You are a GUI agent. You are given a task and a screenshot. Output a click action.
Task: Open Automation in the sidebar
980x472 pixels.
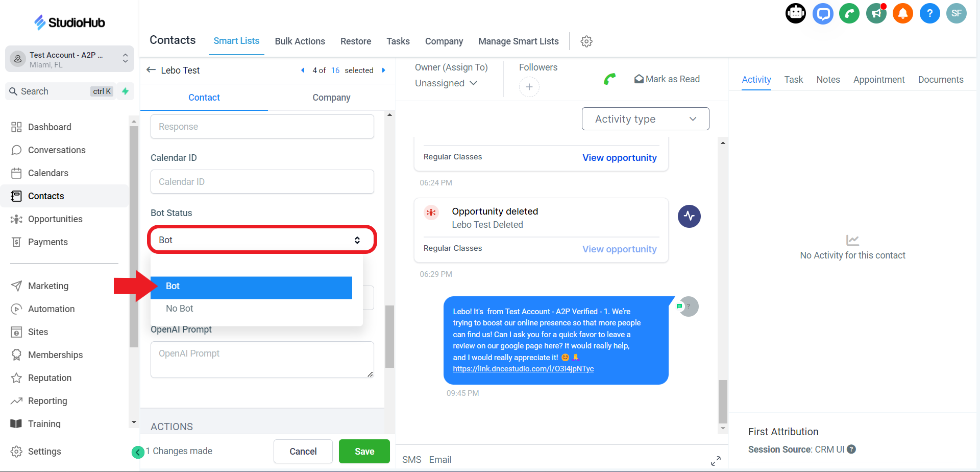coord(51,309)
